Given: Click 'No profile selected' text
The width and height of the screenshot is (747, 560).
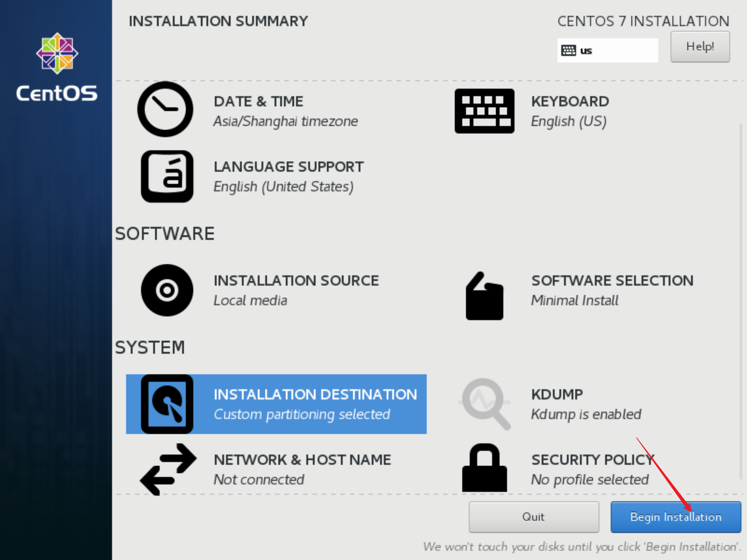Looking at the screenshot, I should [590, 480].
